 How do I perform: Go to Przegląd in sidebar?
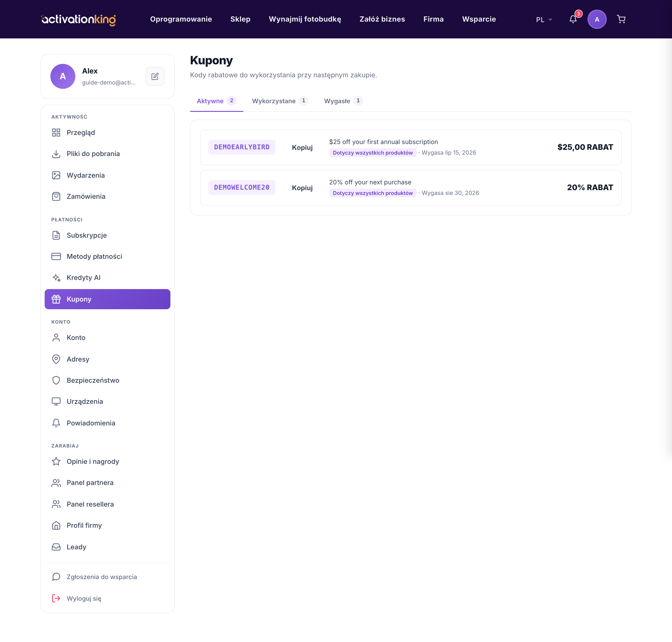click(108, 133)
